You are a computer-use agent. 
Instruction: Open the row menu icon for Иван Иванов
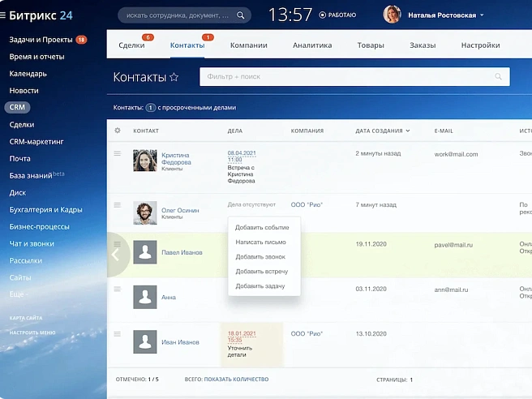tap(118, 334)
